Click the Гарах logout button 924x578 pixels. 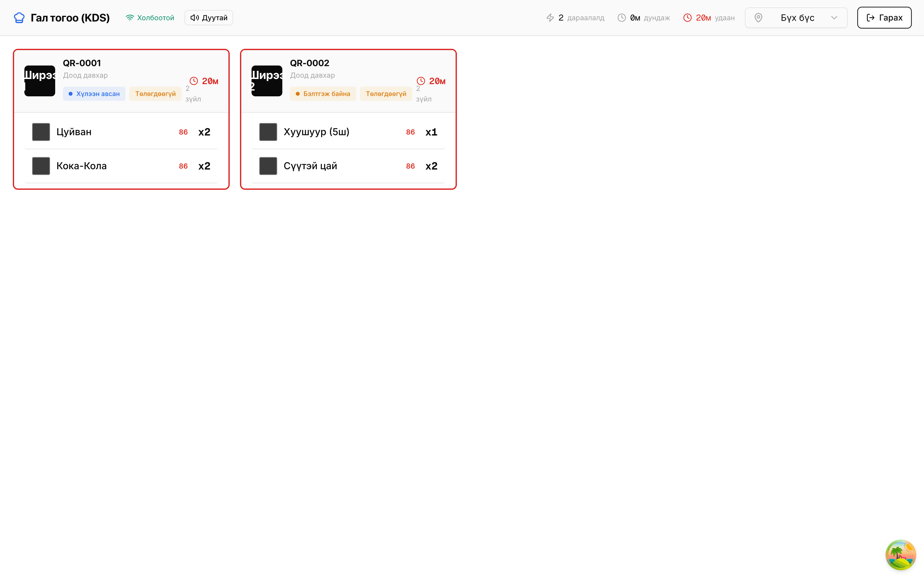[x=884, y=18]
